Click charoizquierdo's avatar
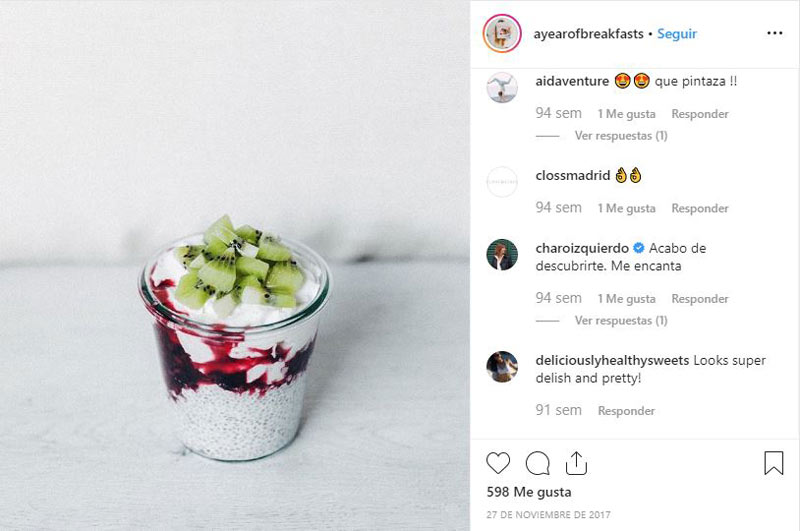This screenshot has width=800, height=531. point(502,254)
